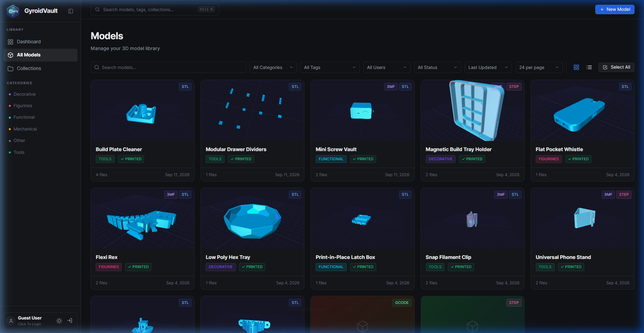Click the Figurines pink category dot

[x=10, y=106]
